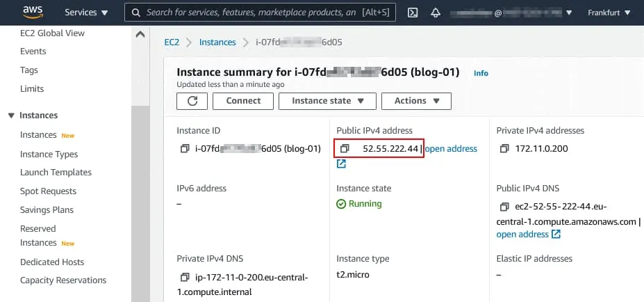Copy the Private IPv4 address 172.11.0.200
The width and height of the screenshot is (644, 302).
(x=504, y=149)
